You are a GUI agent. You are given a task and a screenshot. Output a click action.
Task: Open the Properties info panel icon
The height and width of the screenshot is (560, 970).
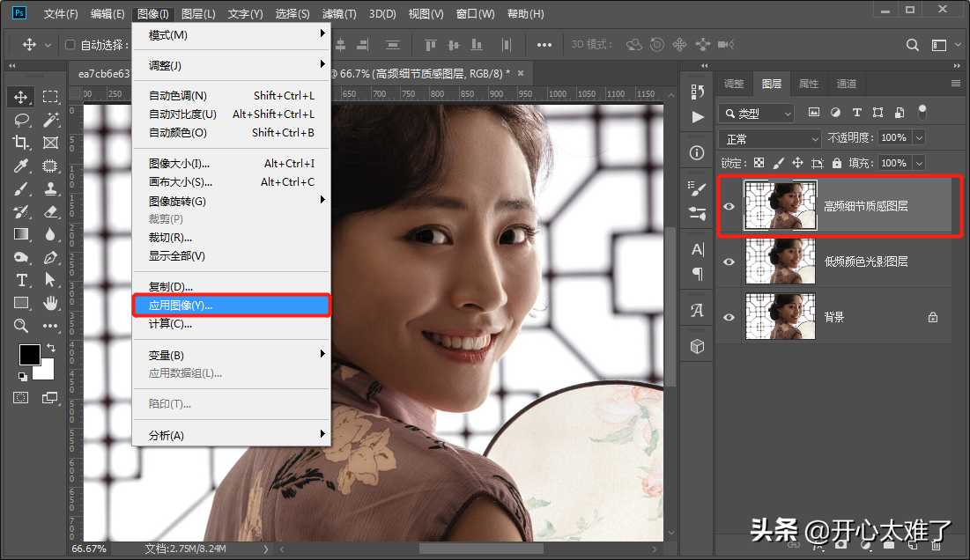[x=697, y=152]
